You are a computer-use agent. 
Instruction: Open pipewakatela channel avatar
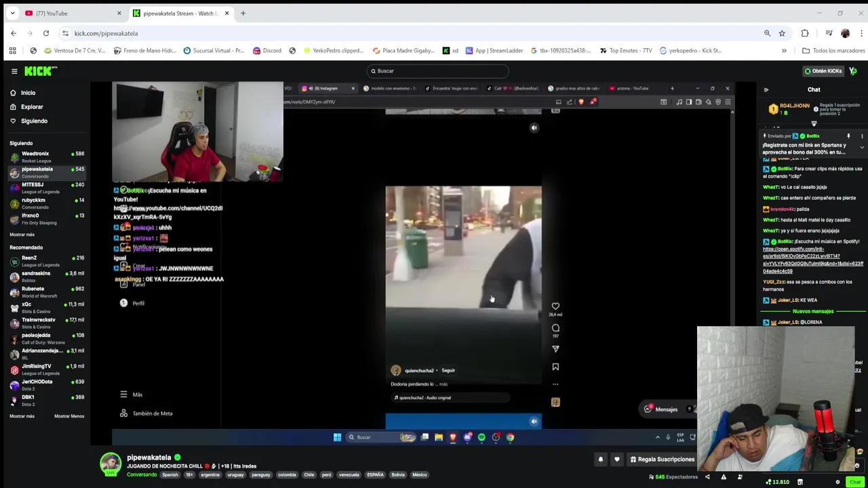point(111,464)
